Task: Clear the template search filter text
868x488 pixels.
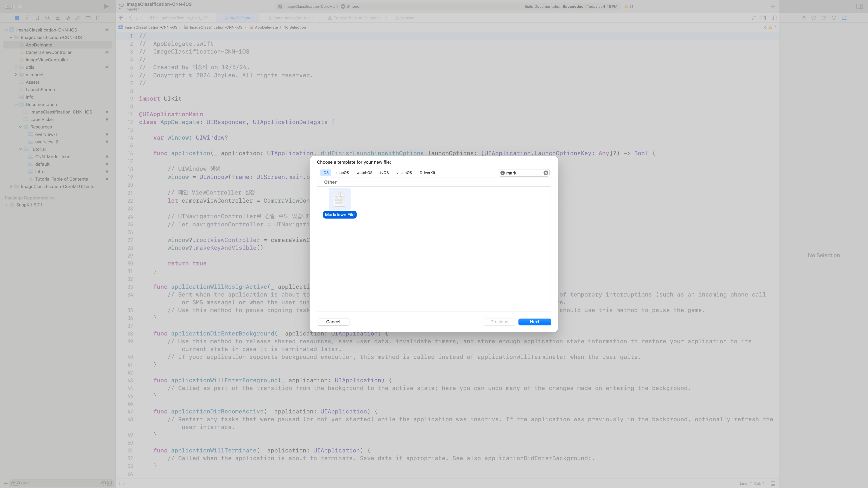Action: coord(545,173)
